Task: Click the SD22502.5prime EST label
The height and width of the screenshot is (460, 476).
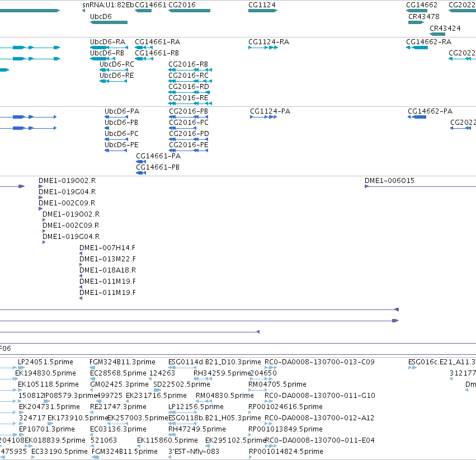Action: [182, 384]
